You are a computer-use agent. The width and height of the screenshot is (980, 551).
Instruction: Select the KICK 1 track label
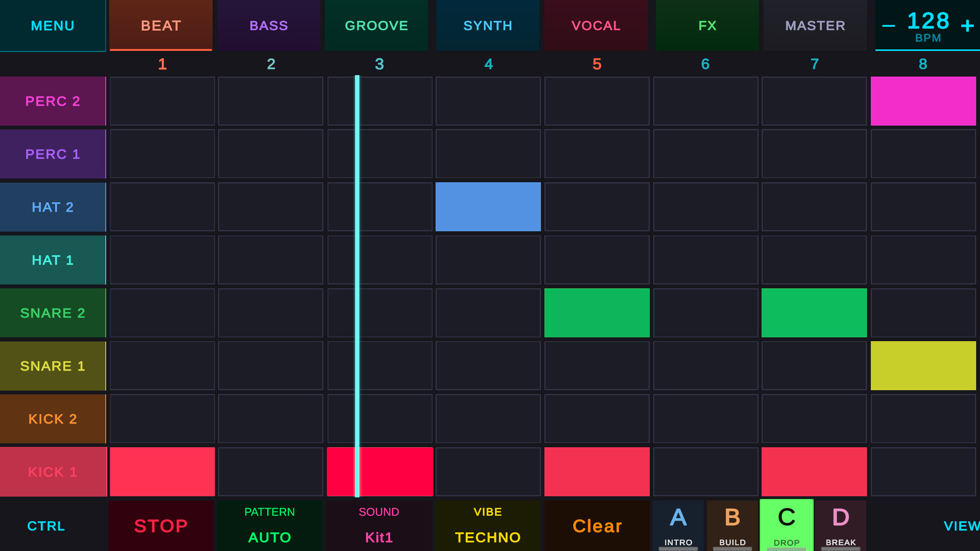tap(53, 471)
